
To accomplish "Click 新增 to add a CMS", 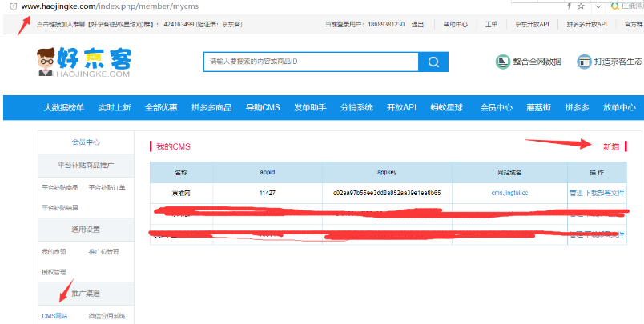I will tap(610, 146).
